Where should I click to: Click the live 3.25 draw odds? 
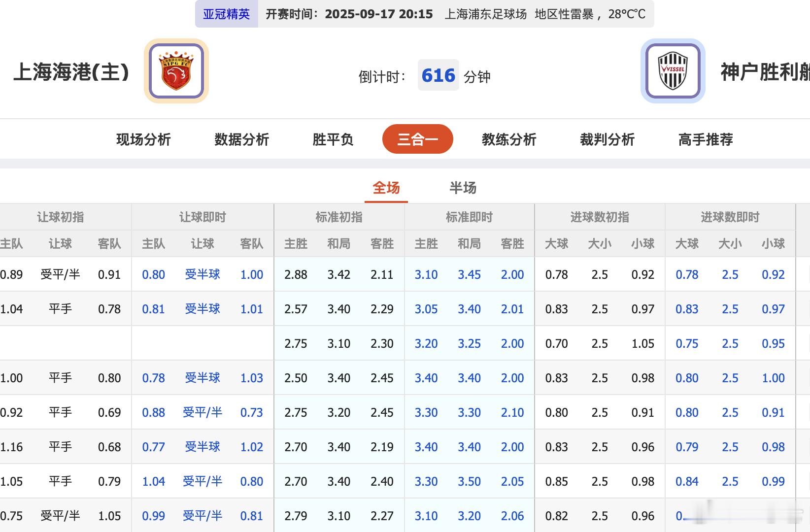pos(469,343)
